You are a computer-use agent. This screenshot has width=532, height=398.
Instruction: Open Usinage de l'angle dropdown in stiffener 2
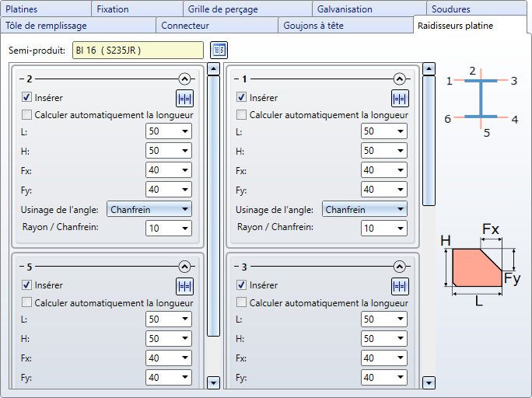click(149, 209)
